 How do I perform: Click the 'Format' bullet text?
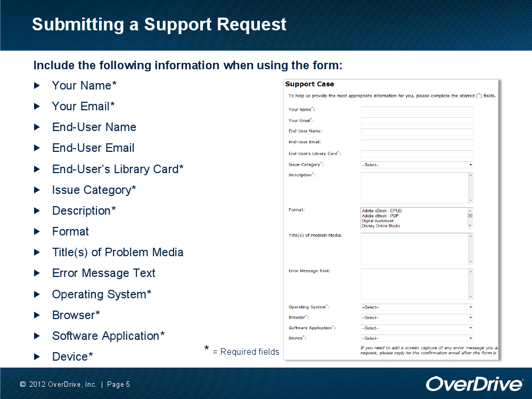(70, 232)
